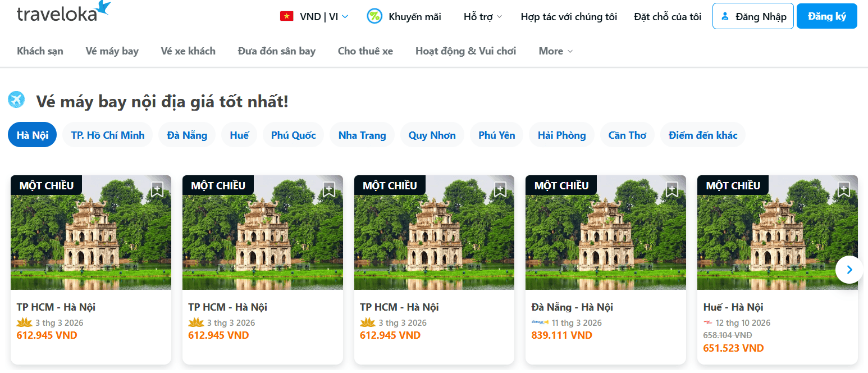This screenshot has width=868, height=373.
Task: Toggle bookmark on second TP HCM card
Action: click(329, 190)
